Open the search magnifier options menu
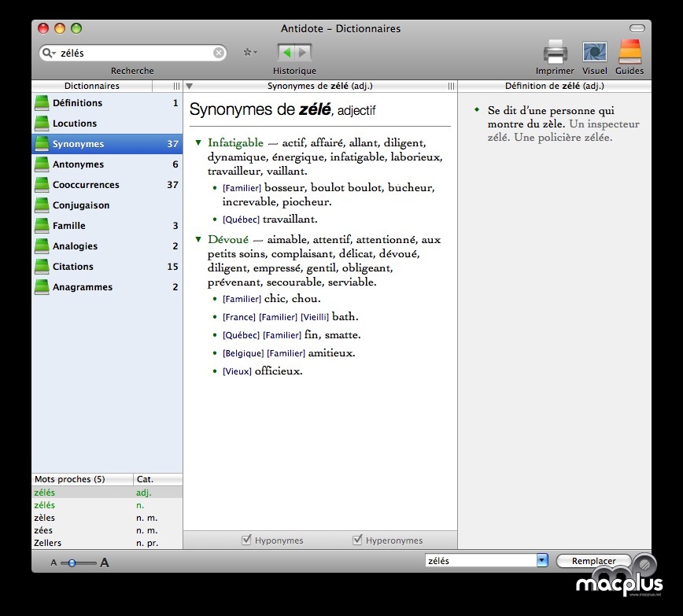The image size is (683, 616). point(50,53)
